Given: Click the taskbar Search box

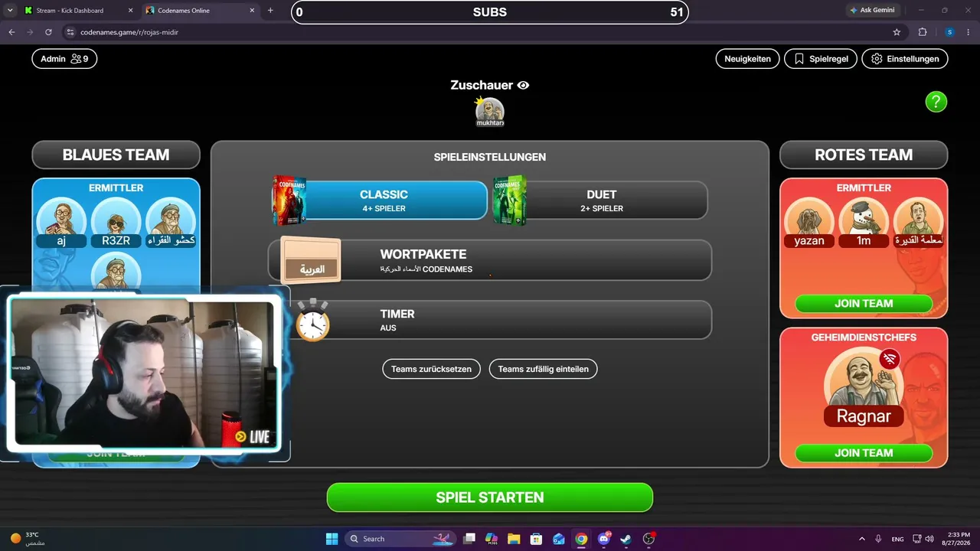Looking at the screenshot, I should point(402,539).
